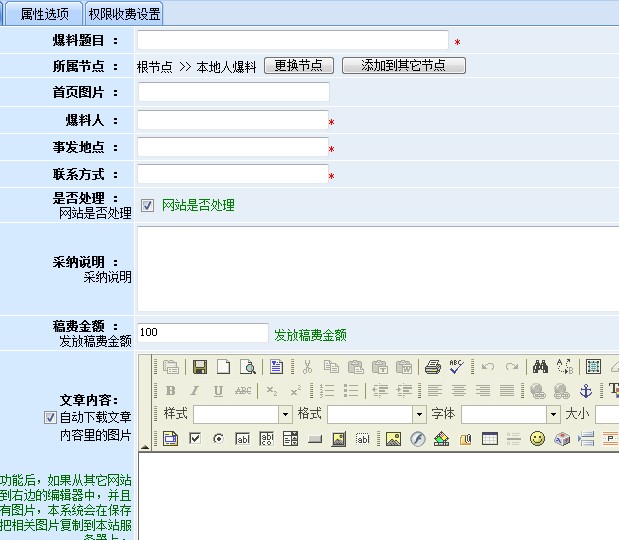
Task: Click the Insert Flash icon
Action: tap(417, 439)
